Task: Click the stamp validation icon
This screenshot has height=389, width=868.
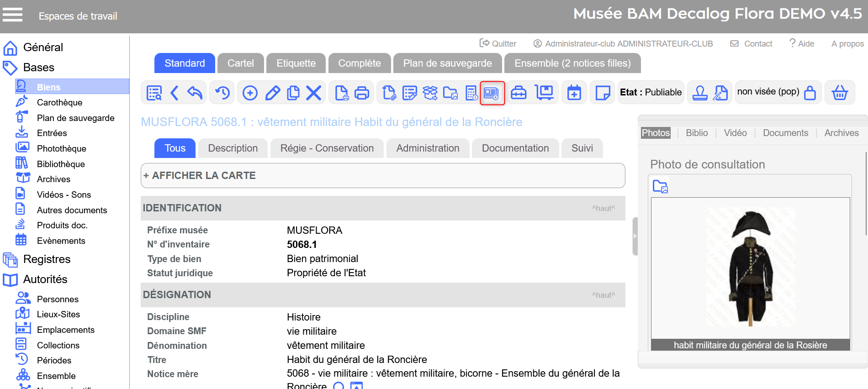Action: (x=699, y=93)
